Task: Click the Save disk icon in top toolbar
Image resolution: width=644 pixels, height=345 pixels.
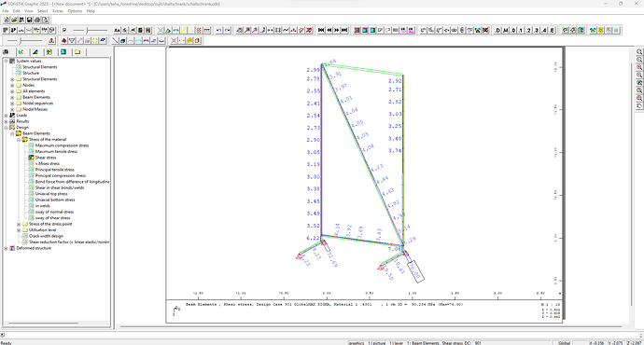Action: pyautogui.click(x=29, y=20)
